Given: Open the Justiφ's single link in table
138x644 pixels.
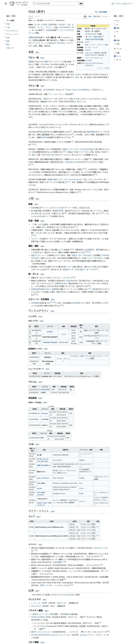Looking at the screenshot, I should click(x=50, y=332).
